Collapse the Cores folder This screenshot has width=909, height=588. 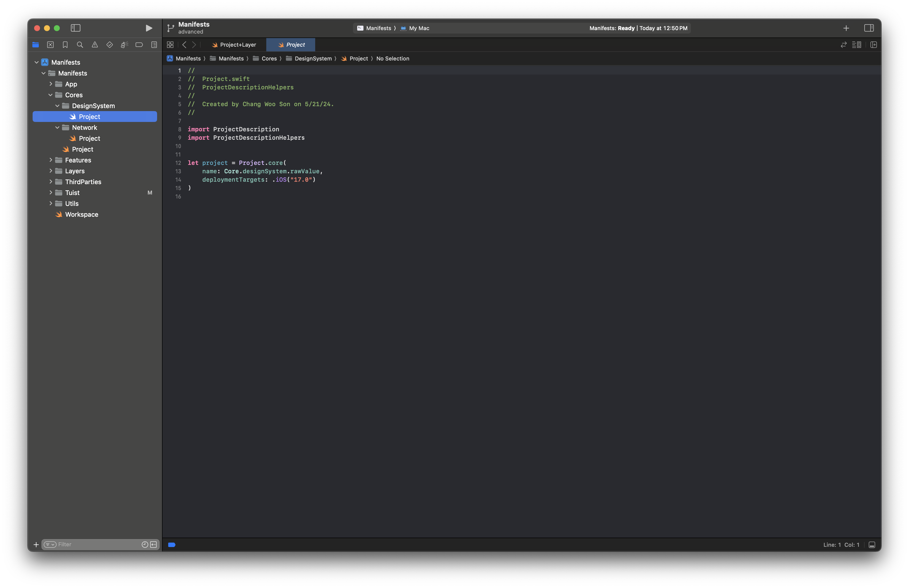50,95
